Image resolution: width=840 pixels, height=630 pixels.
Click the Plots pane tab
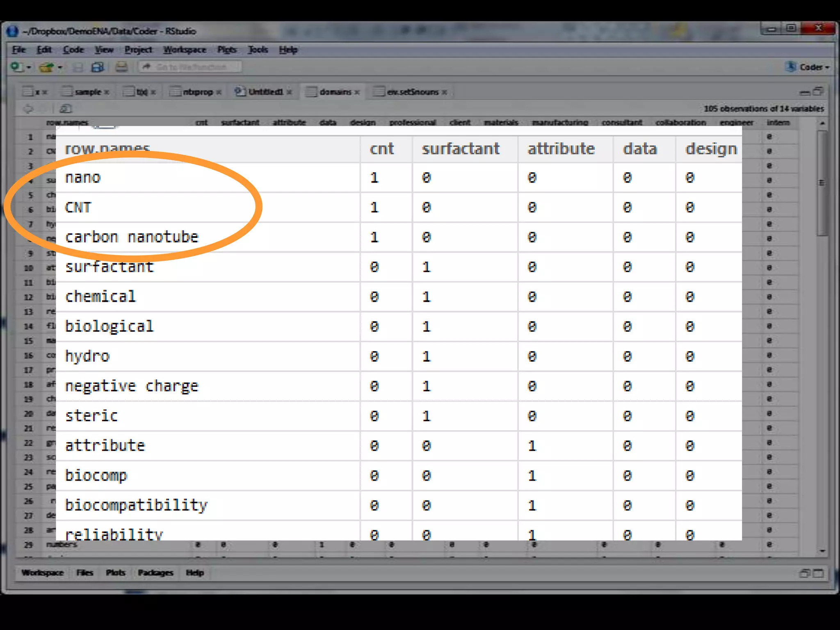[115, 573]
